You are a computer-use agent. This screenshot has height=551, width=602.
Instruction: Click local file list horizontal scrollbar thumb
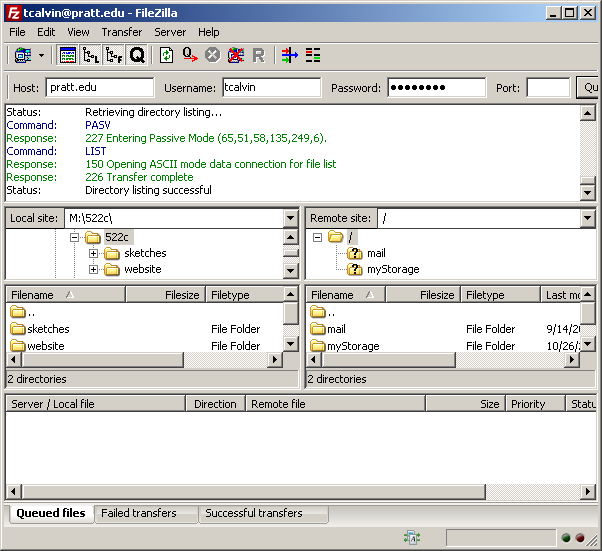point(103,360)
